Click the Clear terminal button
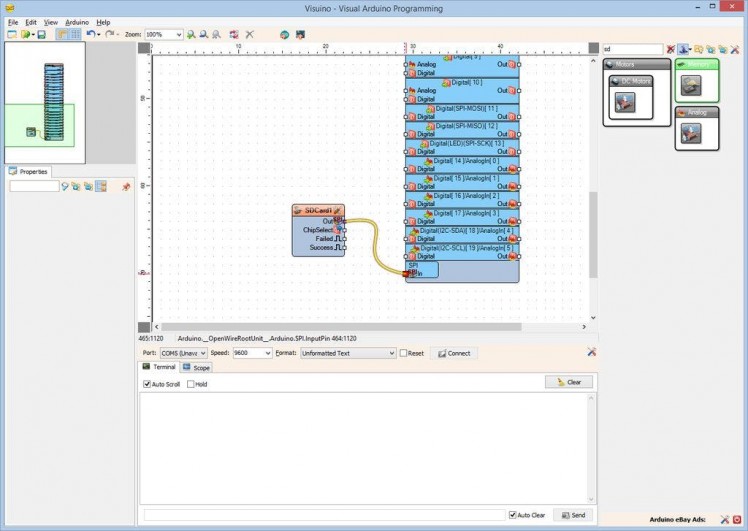This screenshot has width=748, height=531. point(569,382)
